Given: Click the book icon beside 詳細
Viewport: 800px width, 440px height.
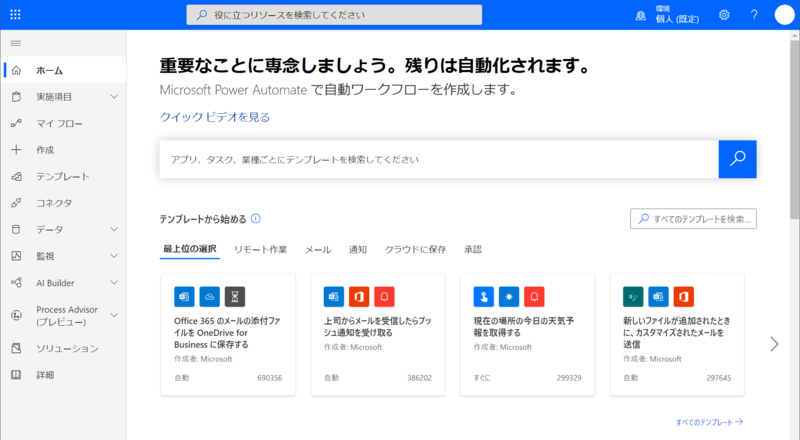Looking at the screenshot, I should pos(16,375).
